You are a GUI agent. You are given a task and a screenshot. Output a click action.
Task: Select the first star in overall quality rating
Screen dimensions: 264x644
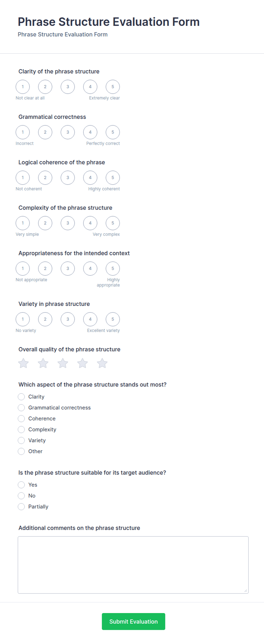point(23,363)
